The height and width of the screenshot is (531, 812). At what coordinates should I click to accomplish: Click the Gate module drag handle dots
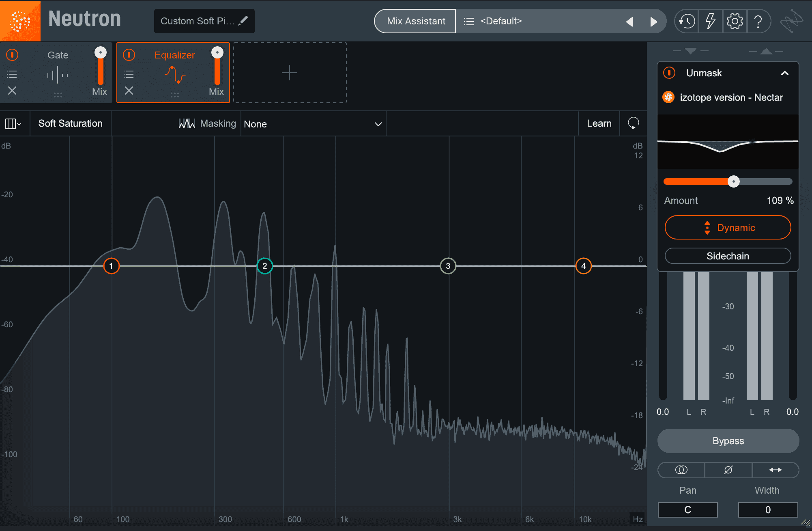[58, 95]
